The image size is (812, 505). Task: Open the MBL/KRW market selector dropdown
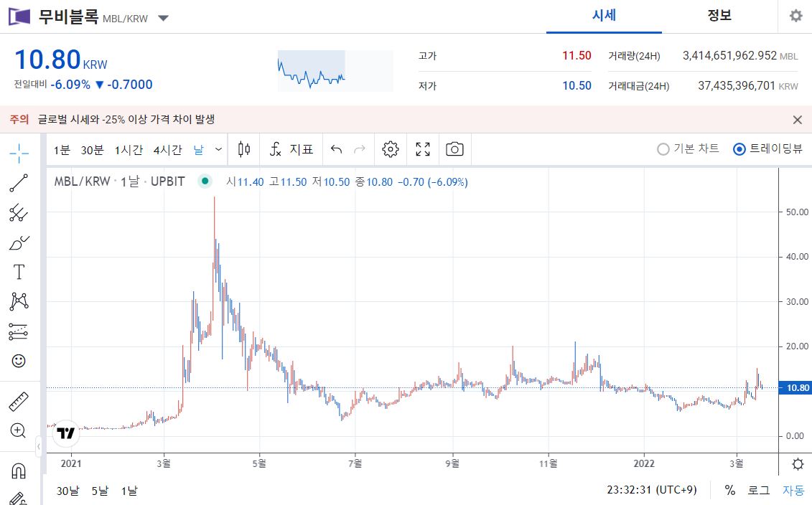(x=164, y=18)
